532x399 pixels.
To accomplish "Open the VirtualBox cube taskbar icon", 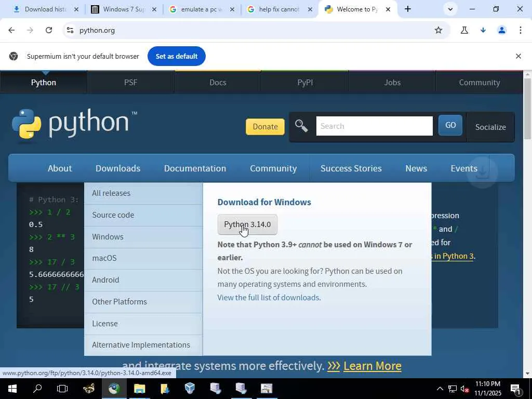I will pos(190,389).
